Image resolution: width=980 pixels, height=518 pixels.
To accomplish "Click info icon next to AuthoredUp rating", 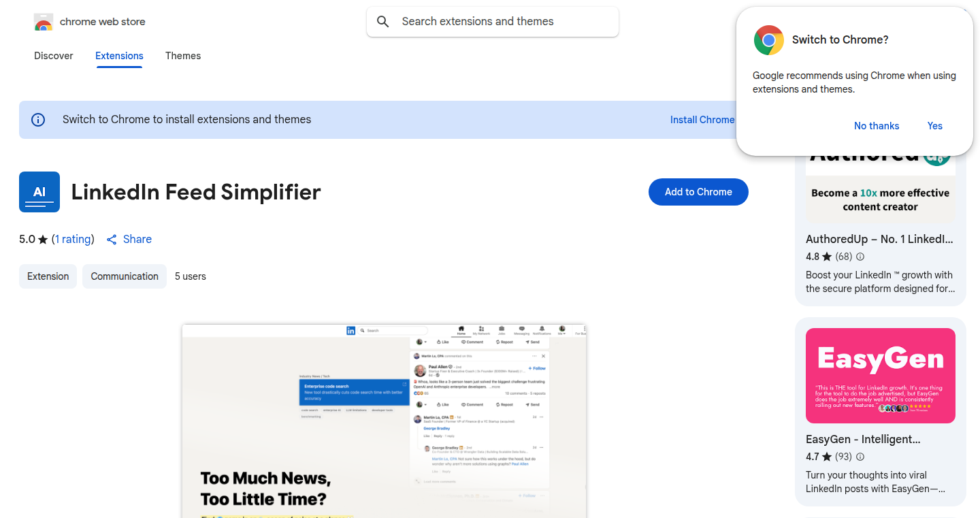I will [x=860, y=257].
